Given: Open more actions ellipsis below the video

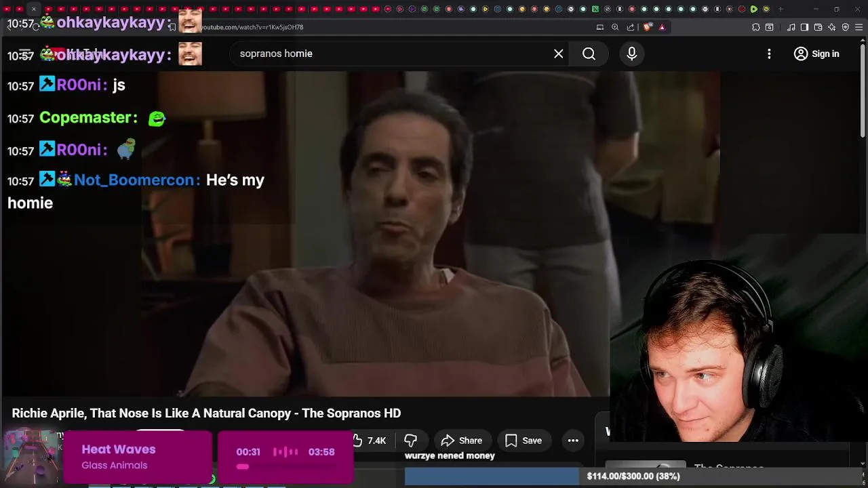Looking at the screenshot, I should coord(573,441).
